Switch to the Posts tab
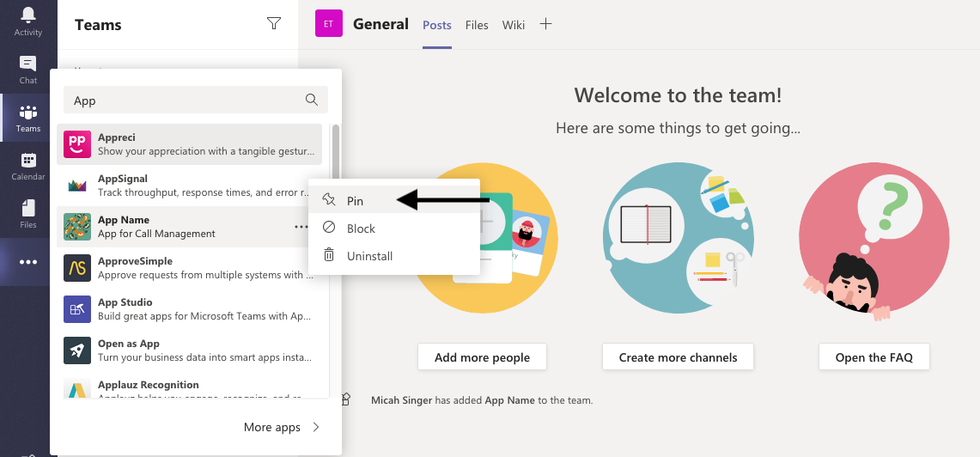Screen dimensions: 980x457 (437, 25)
